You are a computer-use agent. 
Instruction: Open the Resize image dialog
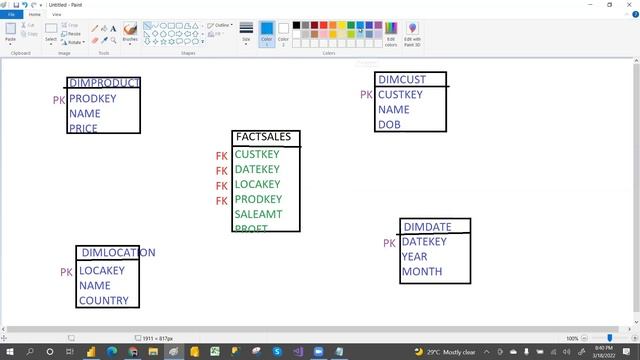[x=71, y=34]
